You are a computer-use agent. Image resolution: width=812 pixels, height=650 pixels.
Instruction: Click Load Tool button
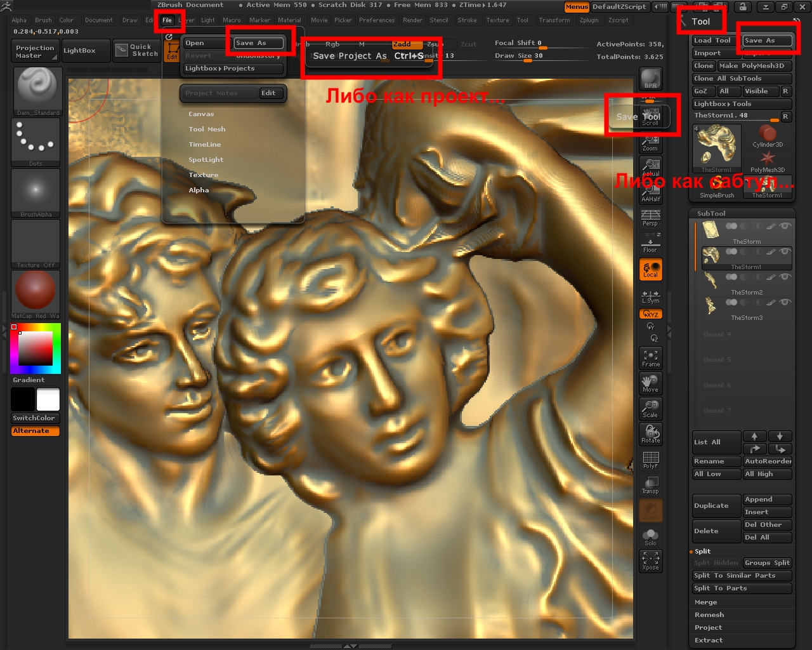pyautogui.click(x=716, y=41)
